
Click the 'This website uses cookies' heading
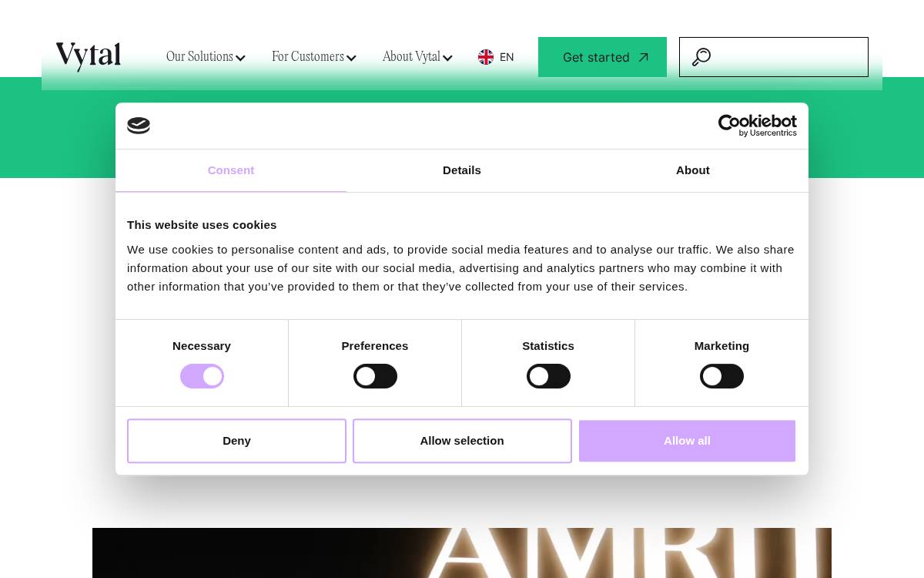pyautogui.click(x=202, y=225)
